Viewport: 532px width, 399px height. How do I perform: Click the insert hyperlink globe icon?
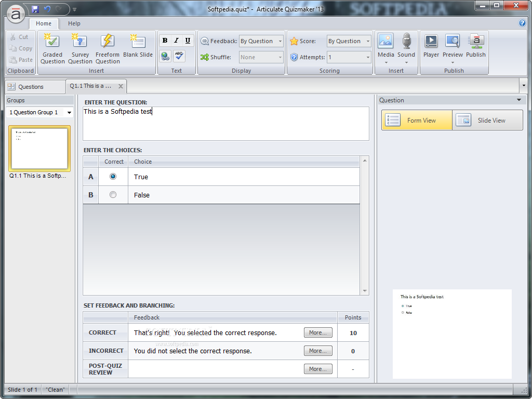tap(165, 56)
